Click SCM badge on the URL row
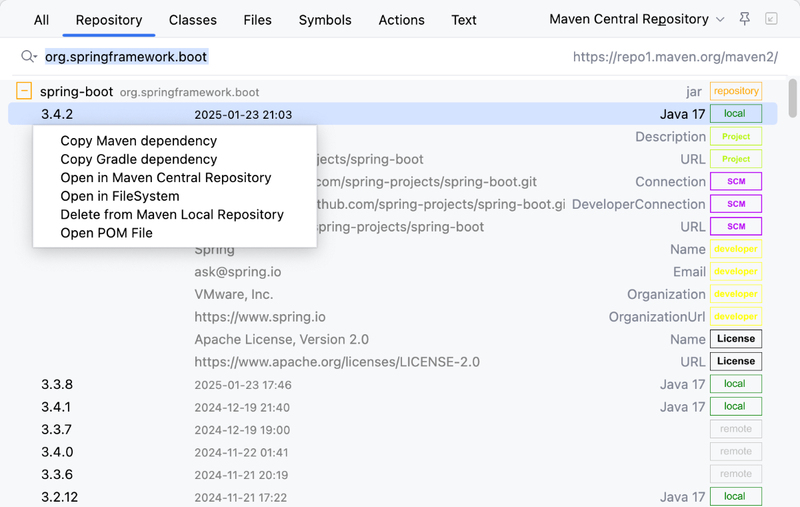This screenshot has height=507, width=800. pyautogui.click(x=736, y=226)
